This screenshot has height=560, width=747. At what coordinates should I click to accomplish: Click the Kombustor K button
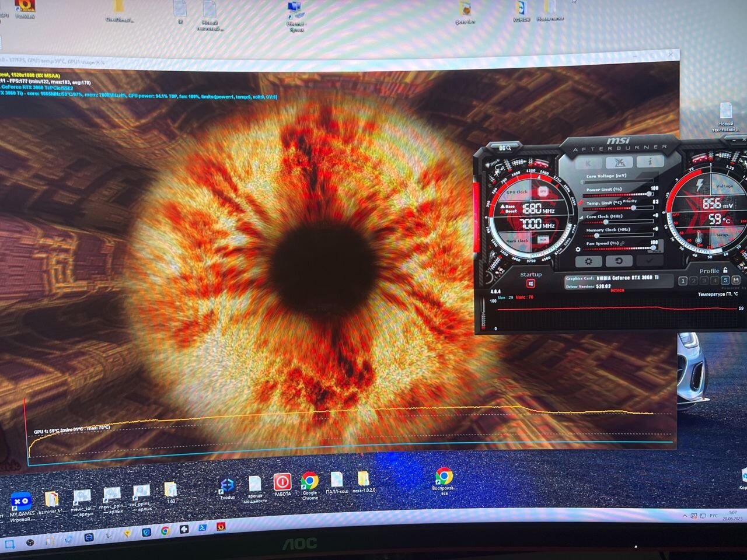click(x=588, y=162)
